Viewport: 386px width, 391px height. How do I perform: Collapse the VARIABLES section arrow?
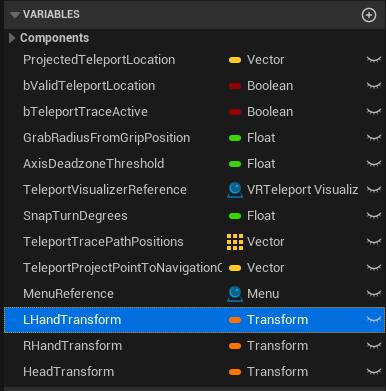(15, 15)
